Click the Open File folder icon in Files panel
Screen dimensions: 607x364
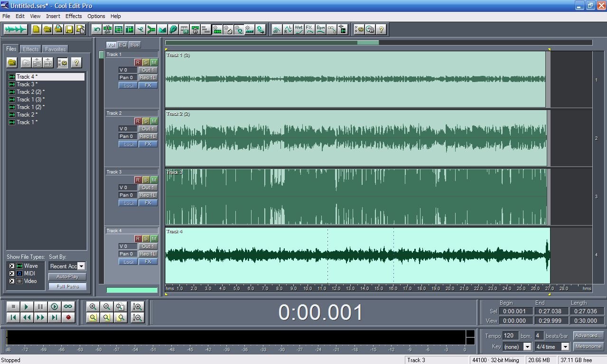pyautogui.click(x=12, y=63)
